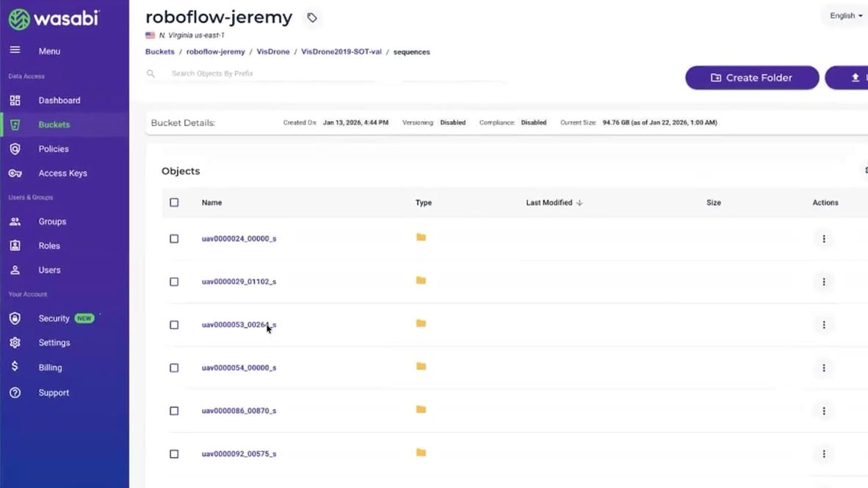Focus the Search Objects By Prefix field
Image resolution: width=868 pixels, height=488 pixels.
pos(294,73)
